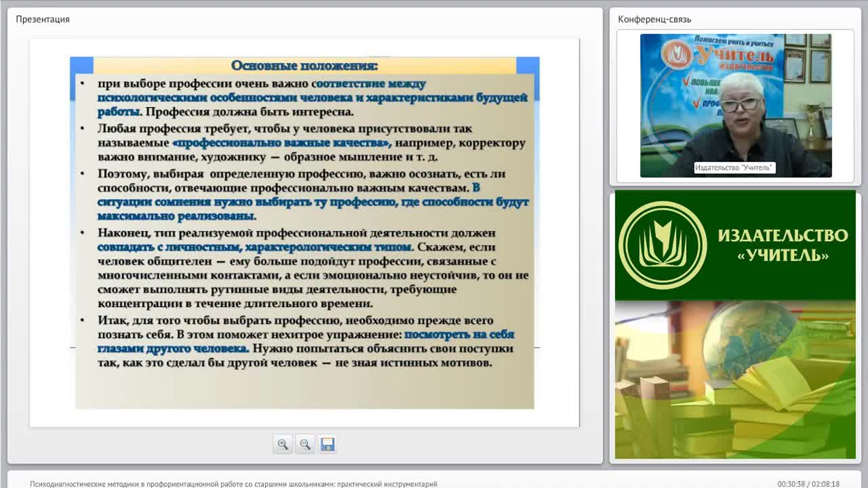Select the Презентация panel title
The image size is (868, 488).
43,19
